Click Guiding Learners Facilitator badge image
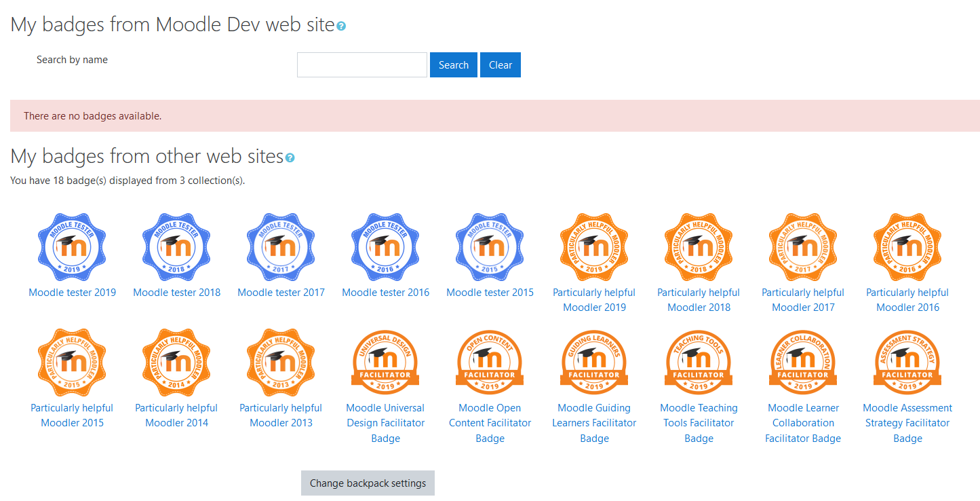This screenshot has height=501, width=980. click(x=595, y=363)
